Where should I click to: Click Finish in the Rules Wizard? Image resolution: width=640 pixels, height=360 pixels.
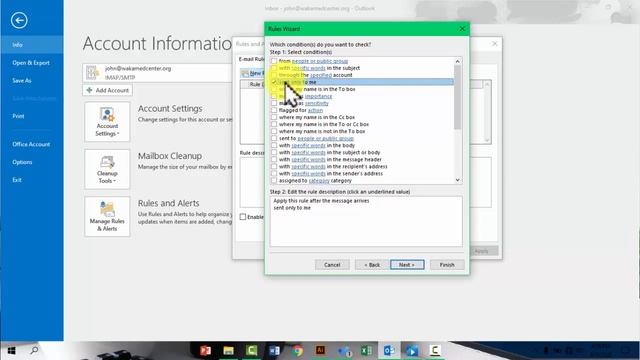pos(447,265)
